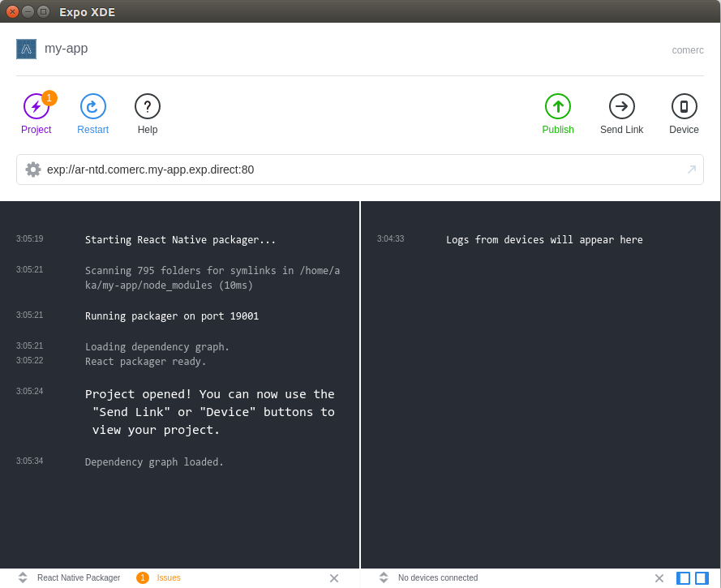Open React Native Packager log selector
Viewport: 721px width, 588px height.
79,578
